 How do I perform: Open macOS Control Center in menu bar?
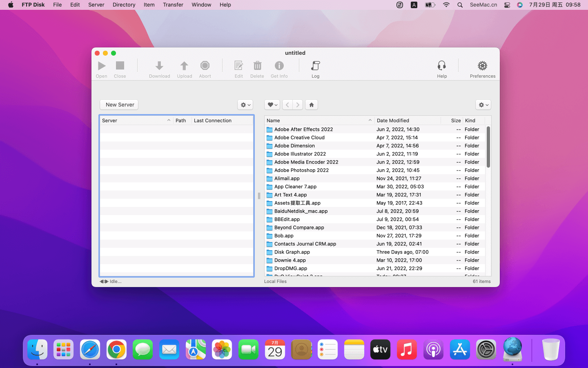[507, 5]
